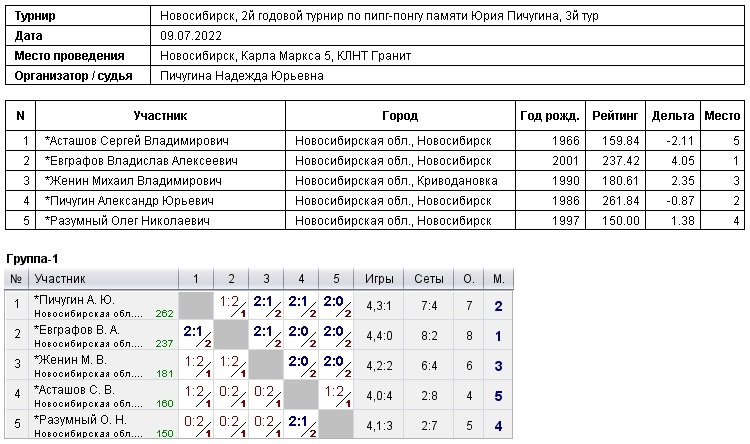Click the Дельта column header

tap(672, 116)
